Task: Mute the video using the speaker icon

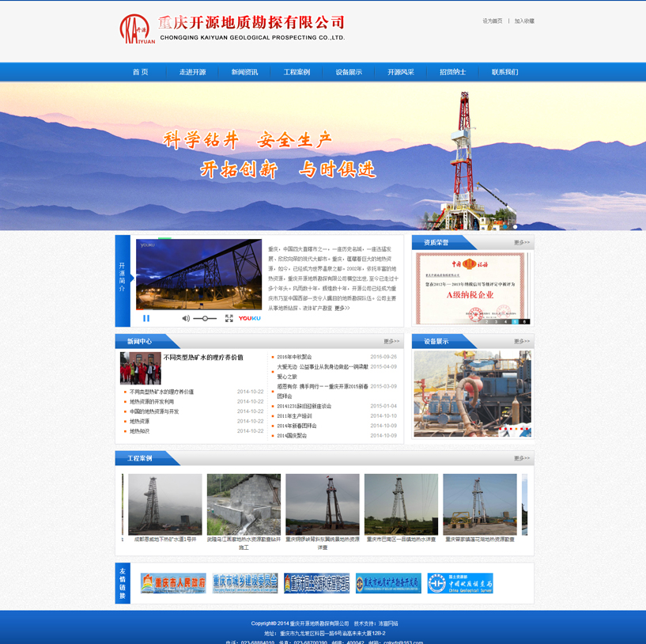Action: (186, 318)
